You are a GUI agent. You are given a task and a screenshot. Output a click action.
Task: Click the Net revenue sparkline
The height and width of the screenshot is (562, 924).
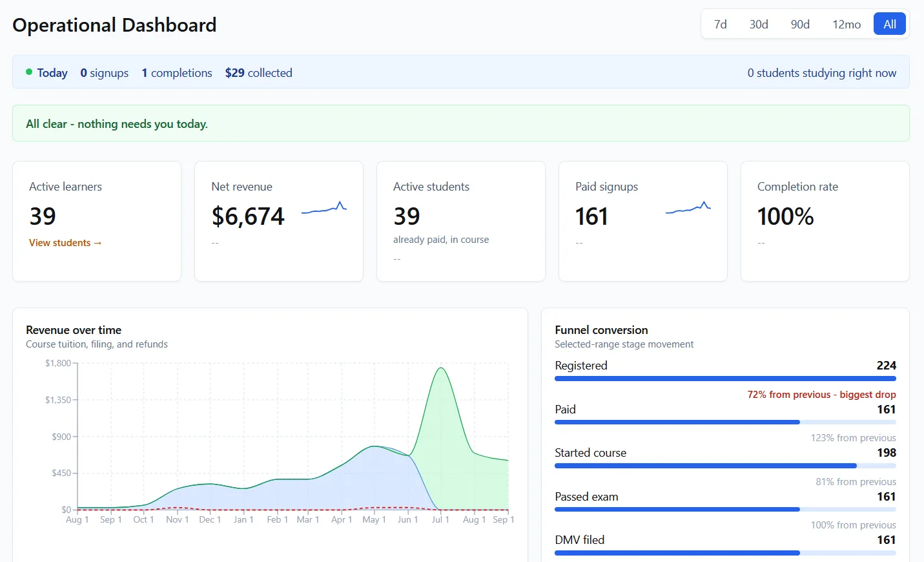pos(324,207)
